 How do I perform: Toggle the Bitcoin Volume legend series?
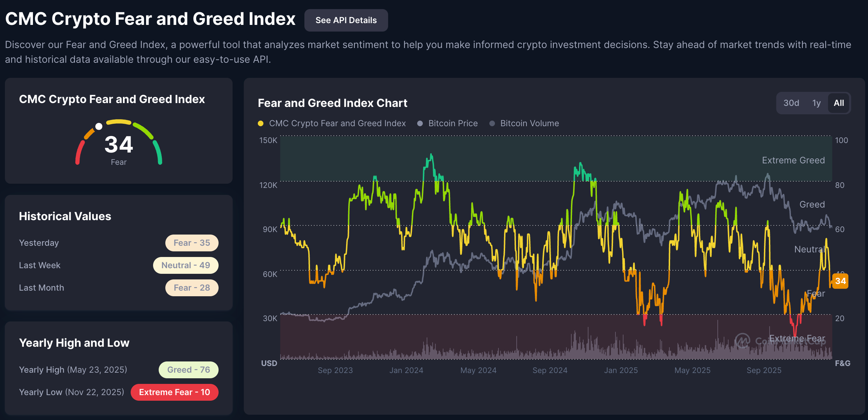pos(529,123)
